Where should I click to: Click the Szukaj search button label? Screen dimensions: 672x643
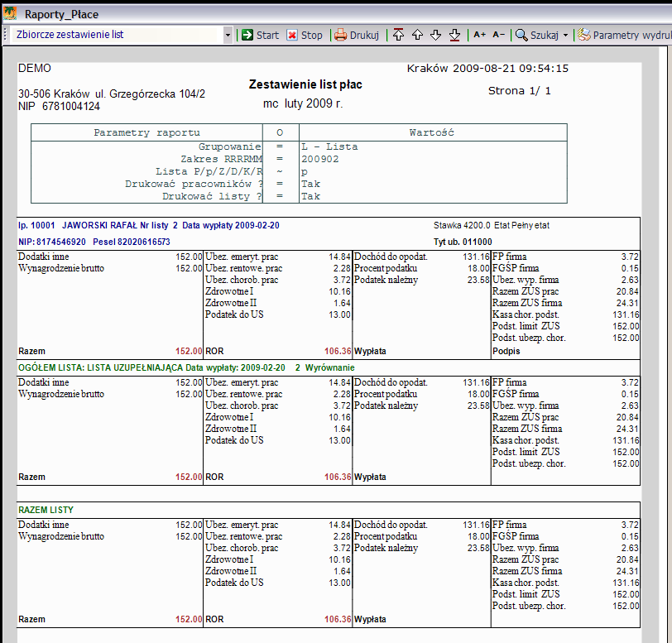pyautogui.click(x=545, y=35)
